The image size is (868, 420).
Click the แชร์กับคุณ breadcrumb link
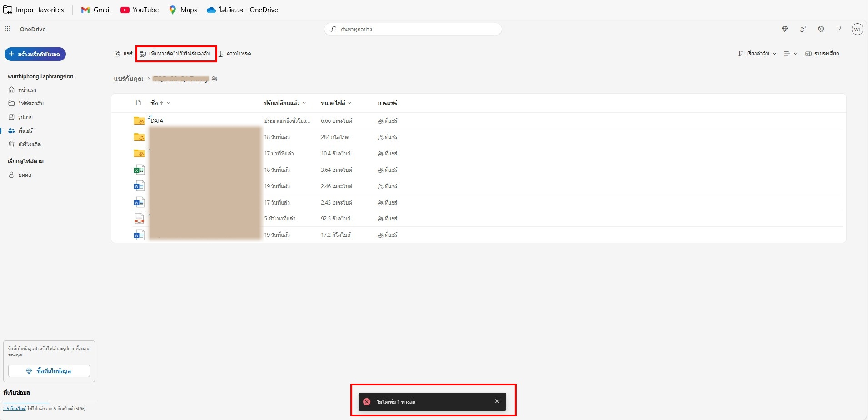[129, 79]
